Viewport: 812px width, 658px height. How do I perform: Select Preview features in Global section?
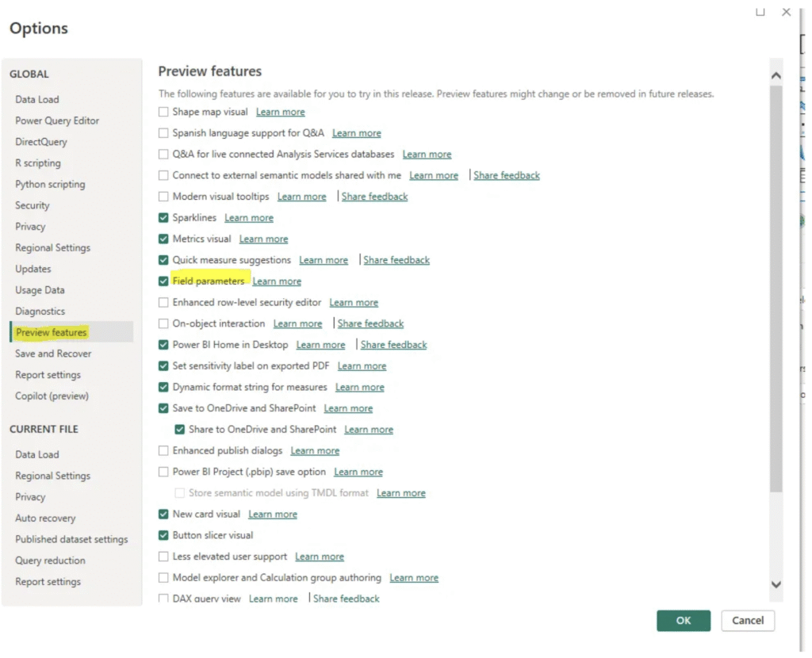(x=52, y=332)
